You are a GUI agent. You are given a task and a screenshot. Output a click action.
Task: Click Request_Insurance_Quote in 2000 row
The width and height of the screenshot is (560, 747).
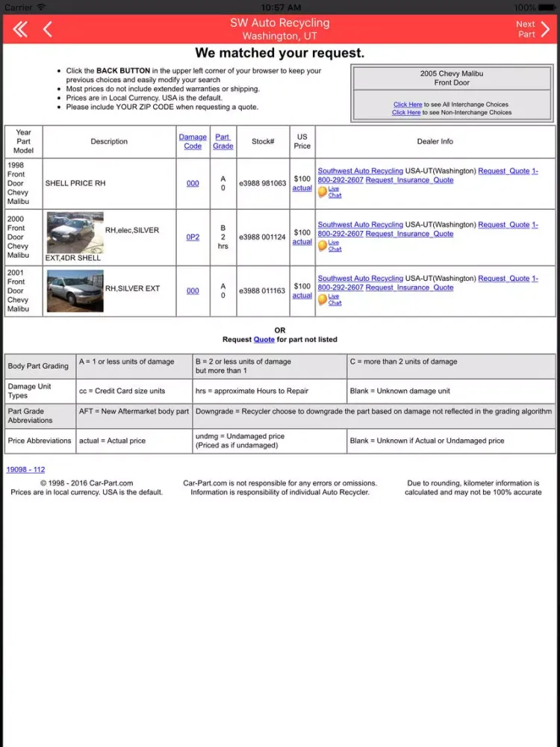click(x=409, y=234)
